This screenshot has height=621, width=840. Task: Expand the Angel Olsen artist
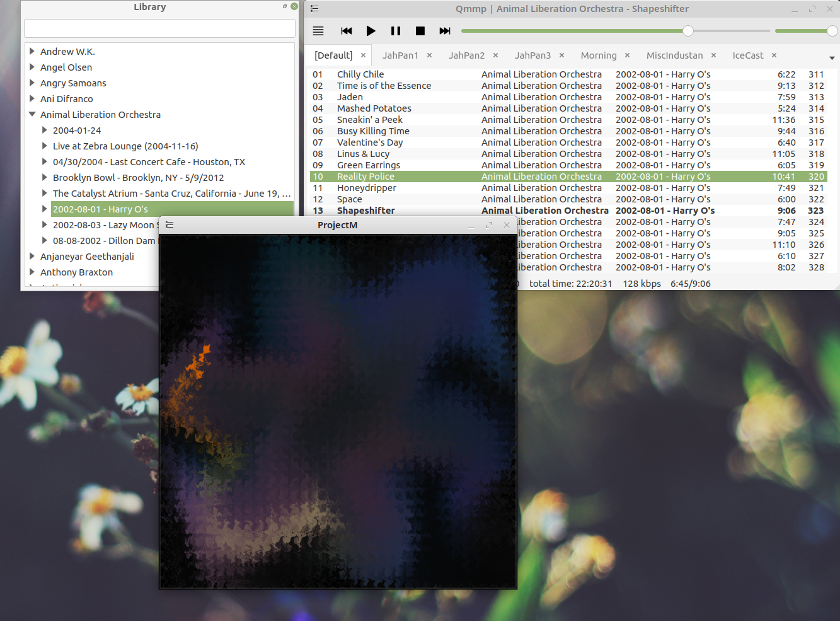pos(32,67)
